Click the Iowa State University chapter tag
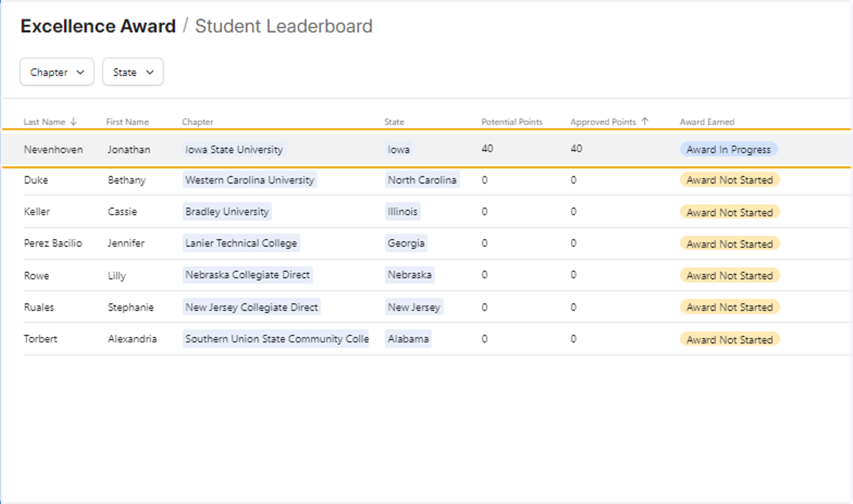 [234, 149]
